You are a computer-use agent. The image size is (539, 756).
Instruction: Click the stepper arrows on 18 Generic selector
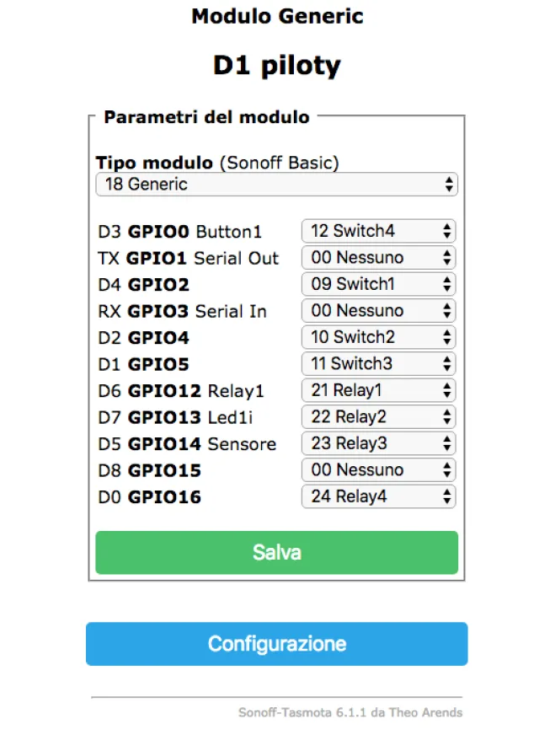tap(447, 184)
